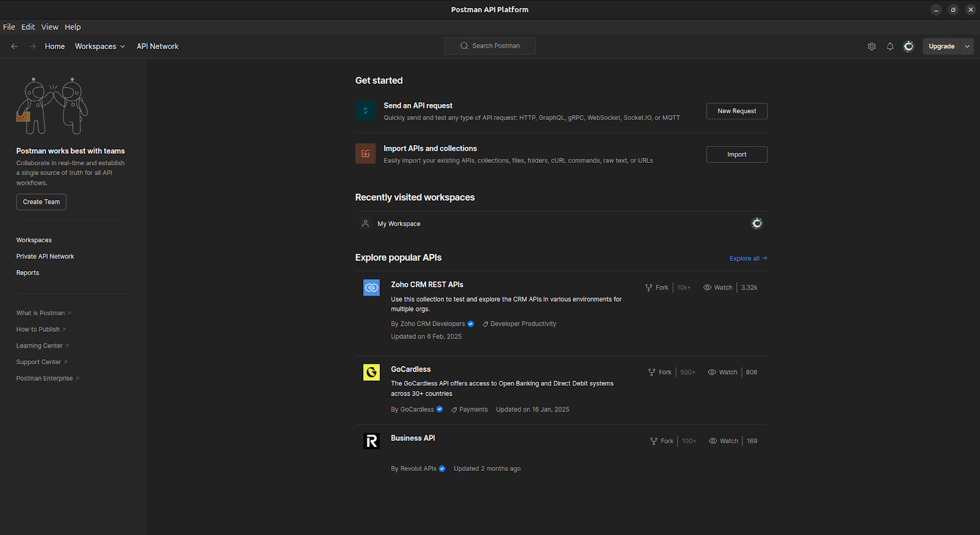Open the Zoho CRM logo icon
This screenshot has width=980, height=535.
point(372,288)
